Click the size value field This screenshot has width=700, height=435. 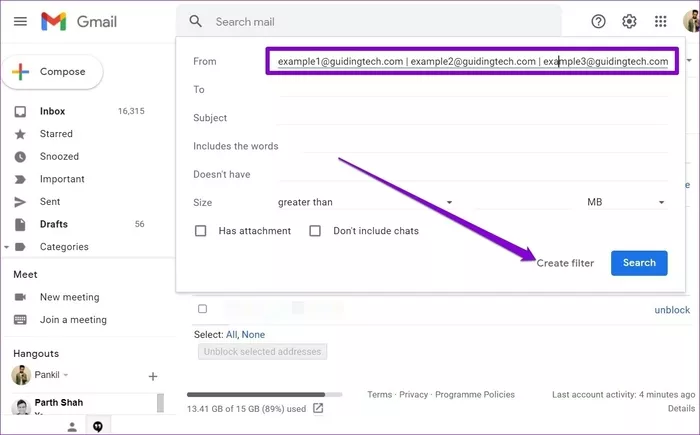[x=523, y=202]
